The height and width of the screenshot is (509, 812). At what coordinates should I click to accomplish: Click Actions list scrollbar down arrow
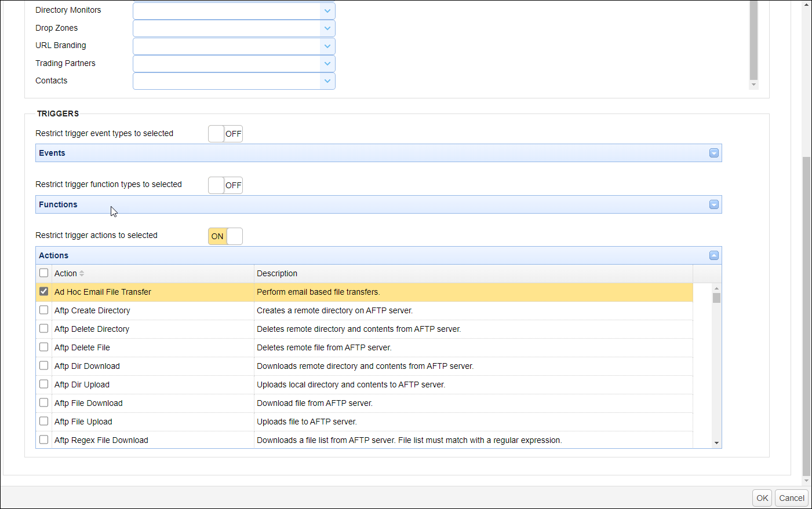(x=717, y=443)
